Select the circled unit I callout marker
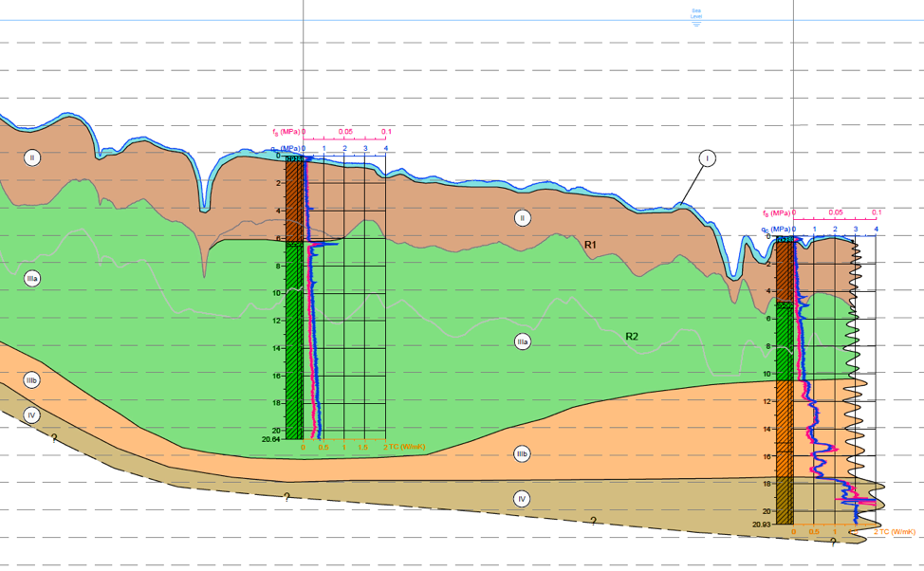The width and height of the screenshot is (924, 571). [707, 157]
